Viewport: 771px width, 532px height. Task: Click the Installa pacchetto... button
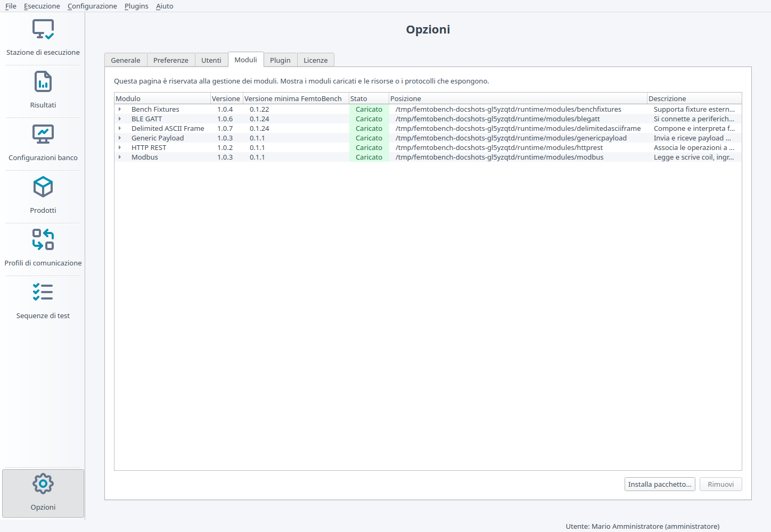tap(660, 484)
